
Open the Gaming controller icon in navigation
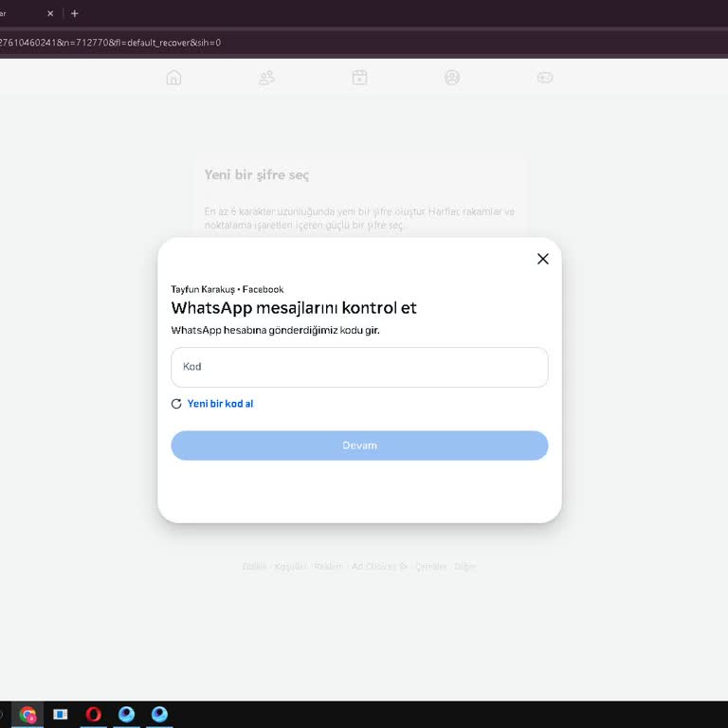click(545, 77)
